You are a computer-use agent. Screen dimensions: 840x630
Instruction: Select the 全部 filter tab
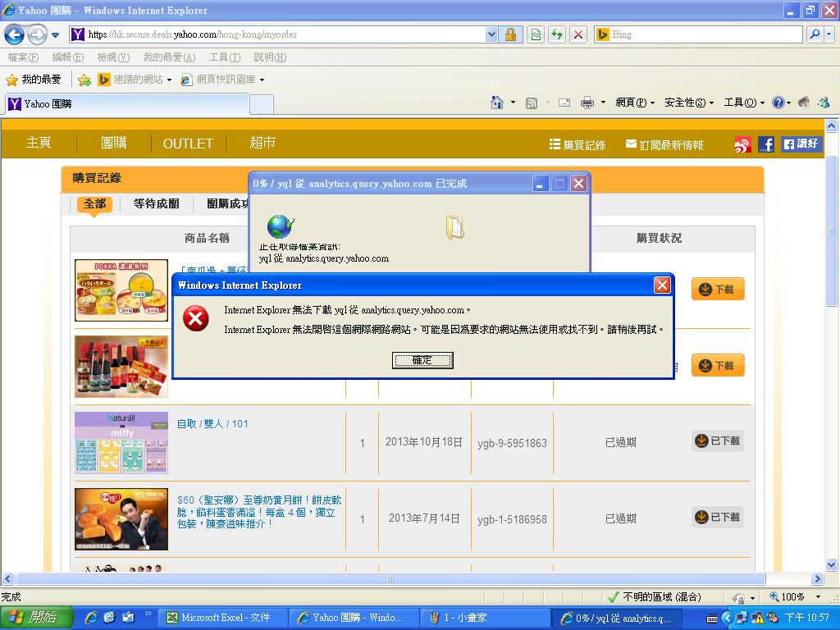click(94, 204)
